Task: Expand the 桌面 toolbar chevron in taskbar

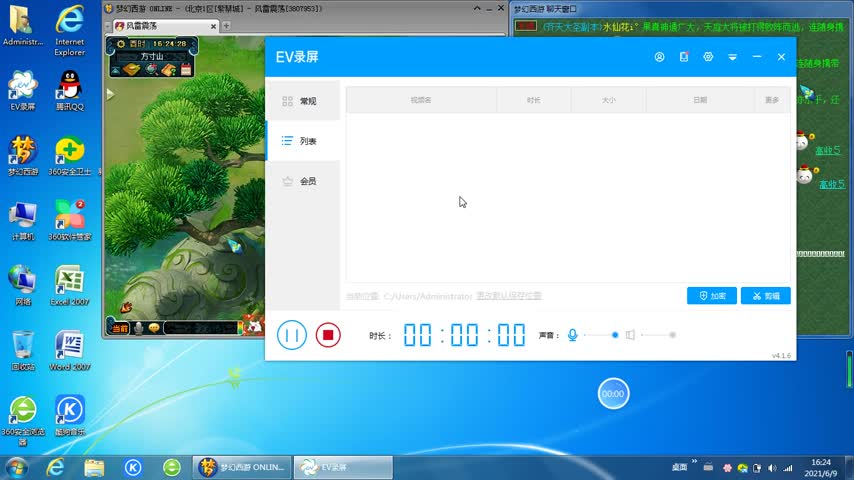Action: [x=694, y=462]
